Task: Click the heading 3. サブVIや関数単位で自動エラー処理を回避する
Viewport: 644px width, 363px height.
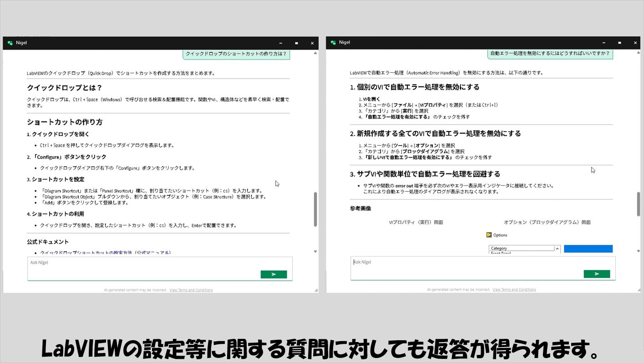Action: 425,174
